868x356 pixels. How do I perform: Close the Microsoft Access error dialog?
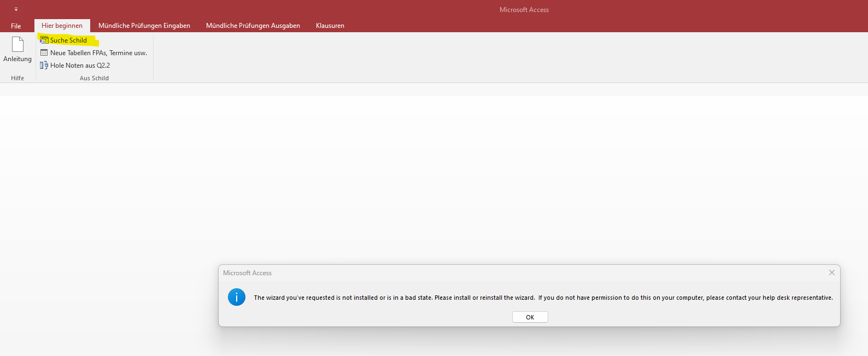(832, 272)
